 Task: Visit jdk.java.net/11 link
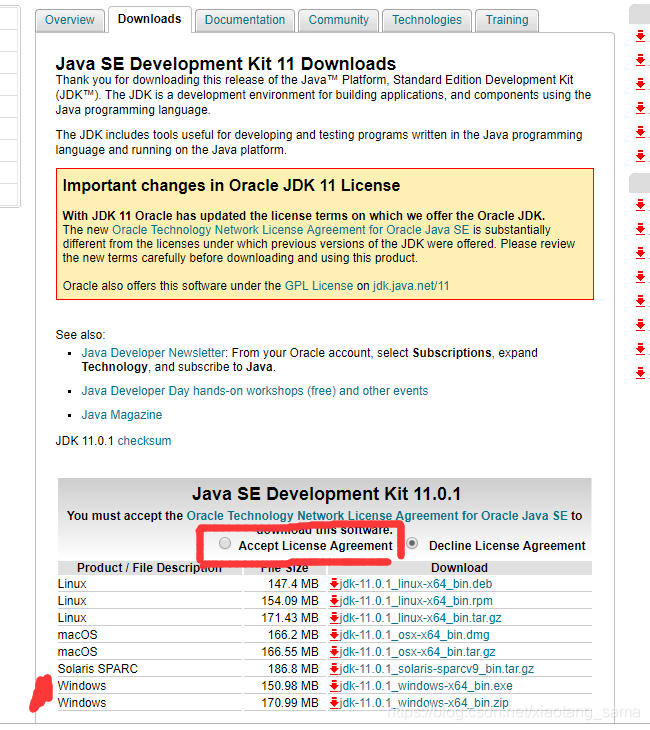pyautogui.click(x=411, y=286)
